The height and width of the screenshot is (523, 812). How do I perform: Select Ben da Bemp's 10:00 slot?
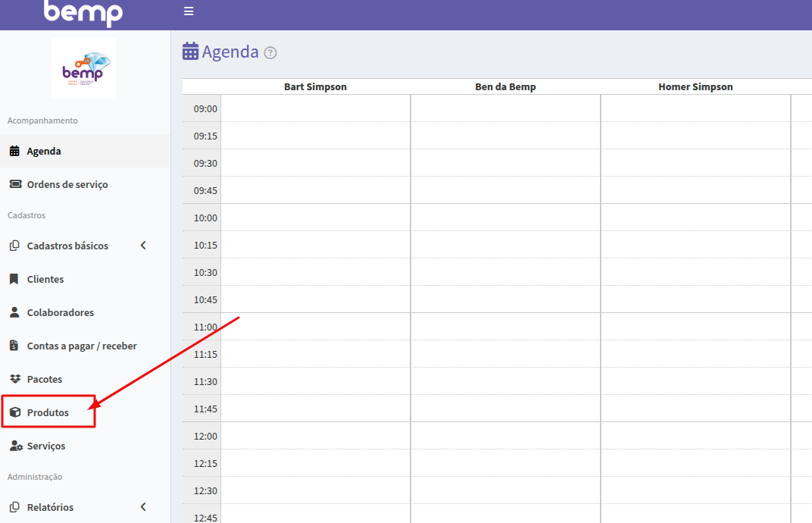coord(505,218)
